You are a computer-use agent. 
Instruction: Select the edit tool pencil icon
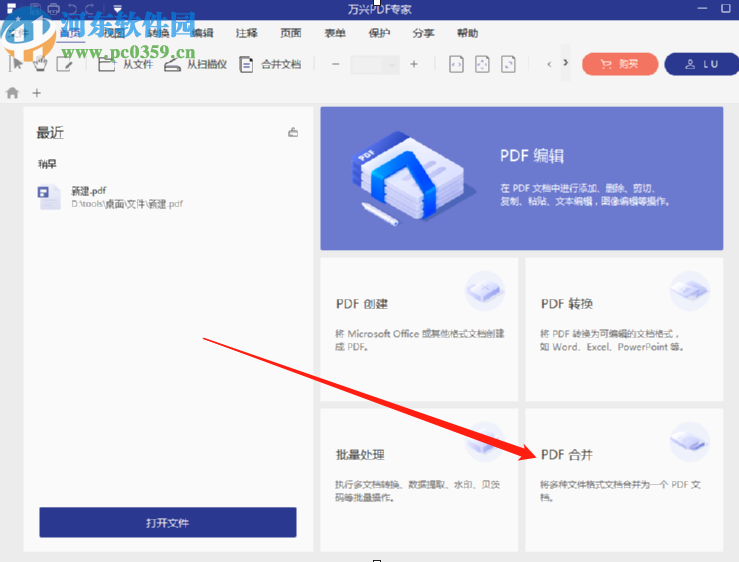coord(65,64)
